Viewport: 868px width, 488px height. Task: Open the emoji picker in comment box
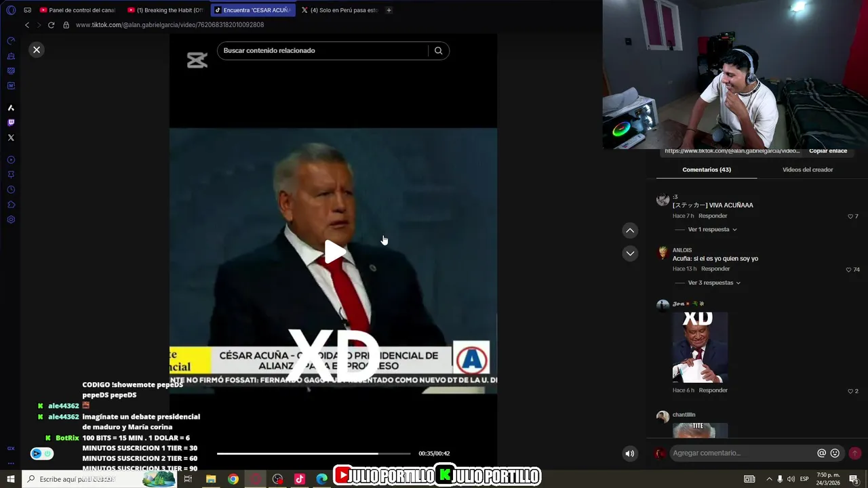coord(835,453)
